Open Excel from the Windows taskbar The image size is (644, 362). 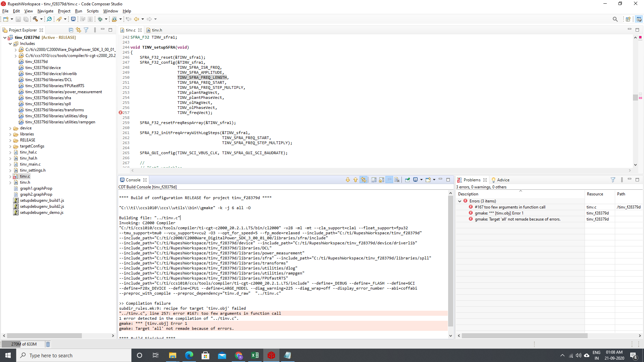[255, 355]
